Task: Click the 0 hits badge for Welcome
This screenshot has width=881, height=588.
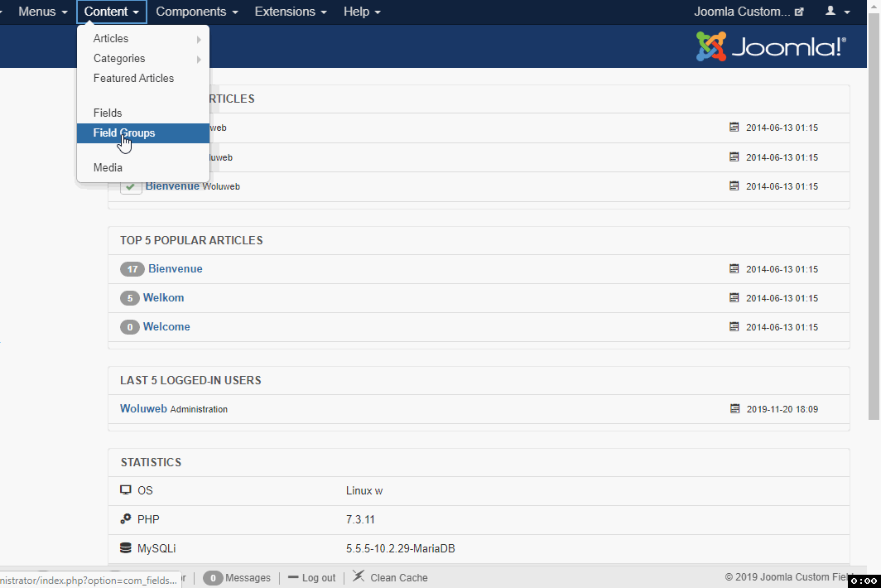Action: coord(130,327)
